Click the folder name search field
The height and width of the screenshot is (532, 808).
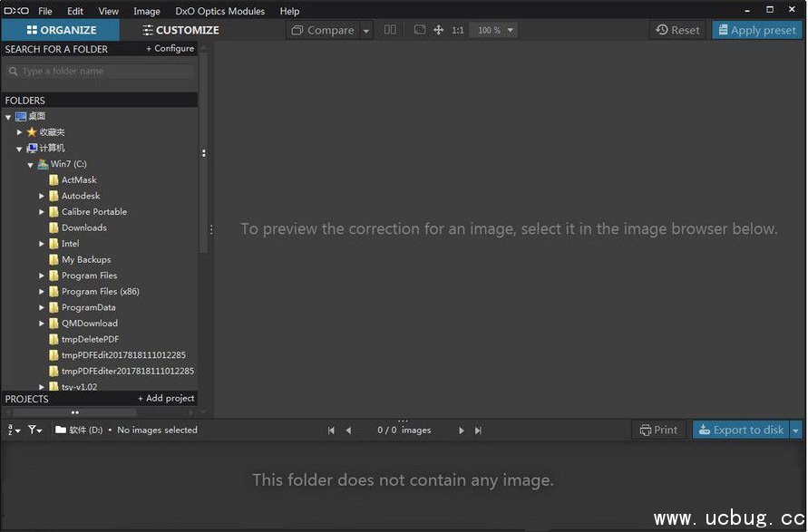(x=101, y=71)
